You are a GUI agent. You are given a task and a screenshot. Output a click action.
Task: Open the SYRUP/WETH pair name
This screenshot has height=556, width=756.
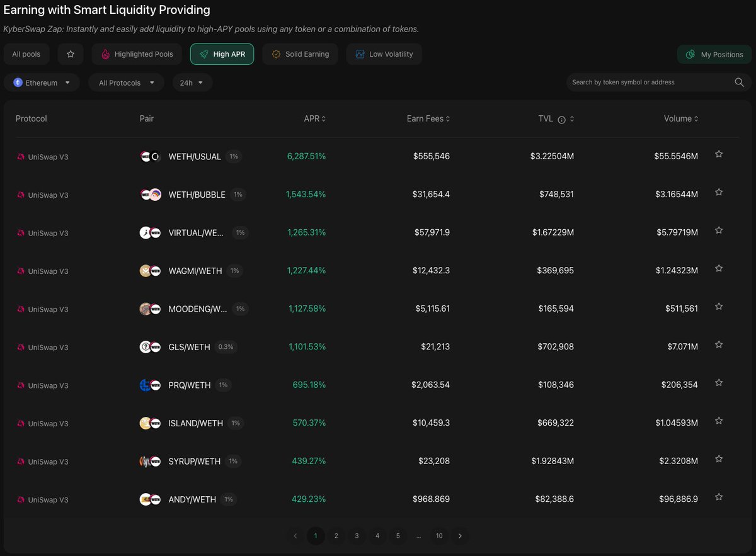(195, 462)
